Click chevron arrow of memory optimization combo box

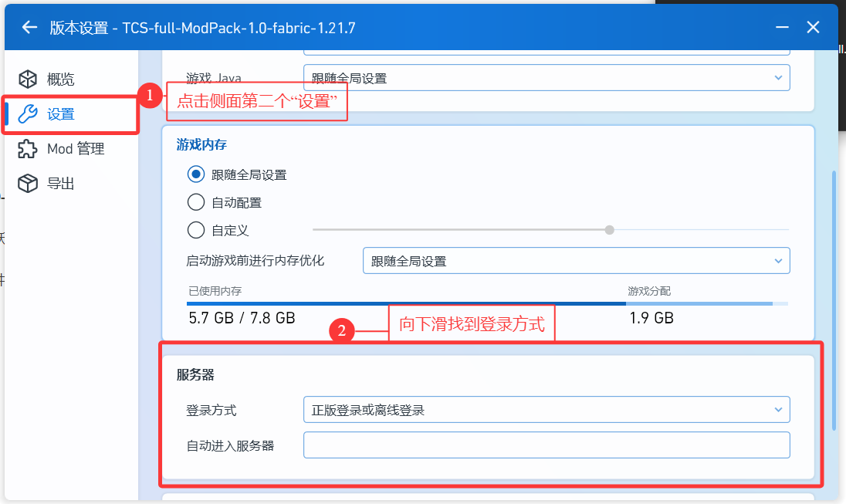click(x=778, y=261)
